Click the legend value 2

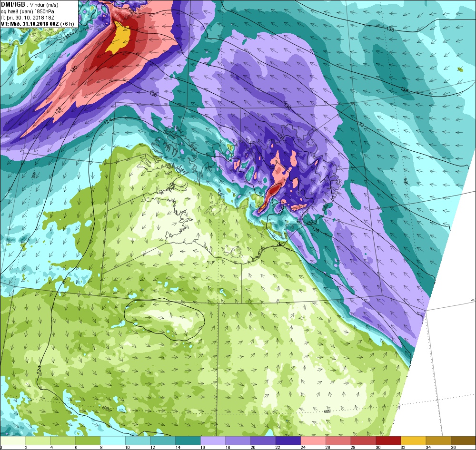[x=26, y=448]
